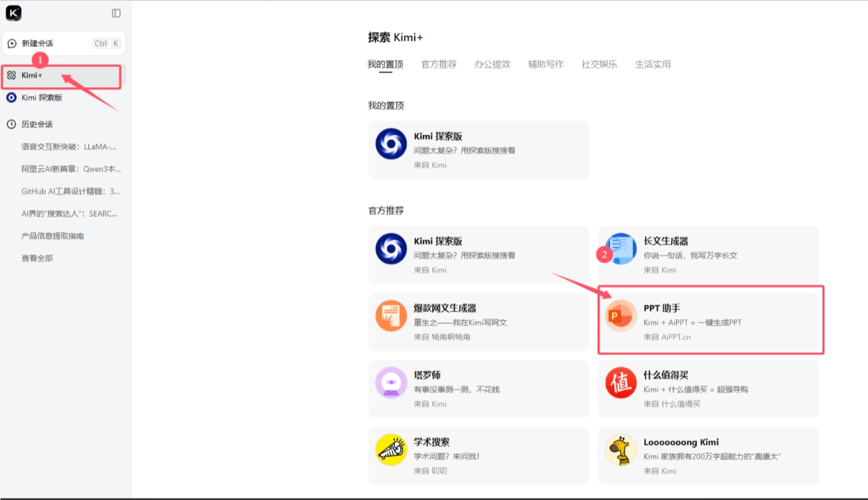Click the 什么值得买 card title
This screenshot has height=500, width=868.
point(666,375)
